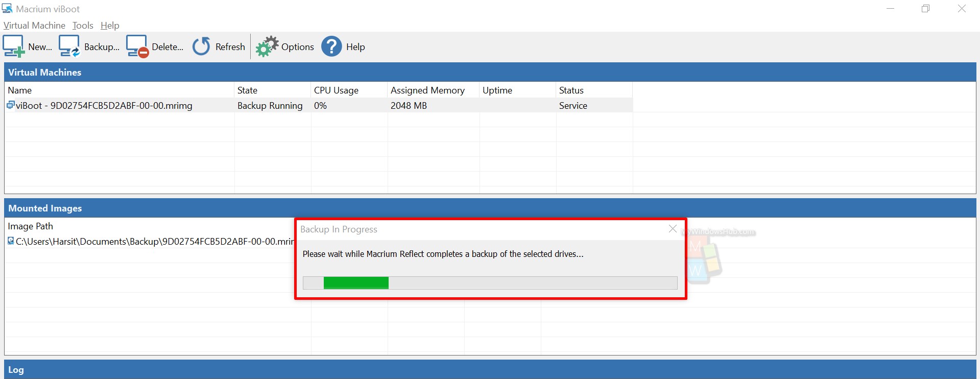Click the New... toolbar label
Viewport: 980px width, 379px height.
(x=40, y=46)
